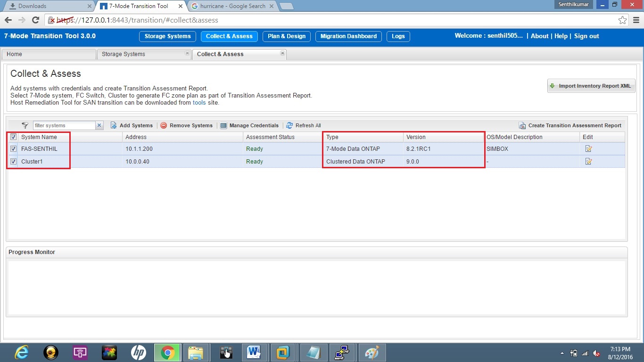Open the Migration Dashboard

point(348,36)
